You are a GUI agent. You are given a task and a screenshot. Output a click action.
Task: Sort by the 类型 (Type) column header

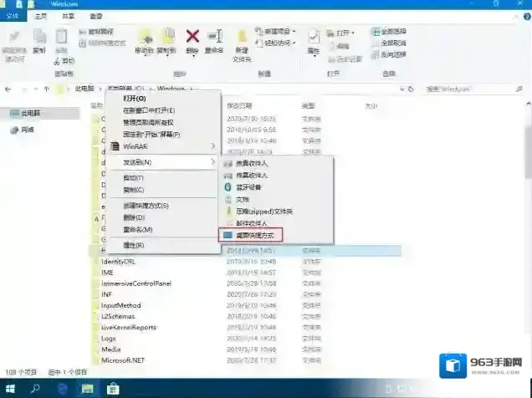[308, 106]
